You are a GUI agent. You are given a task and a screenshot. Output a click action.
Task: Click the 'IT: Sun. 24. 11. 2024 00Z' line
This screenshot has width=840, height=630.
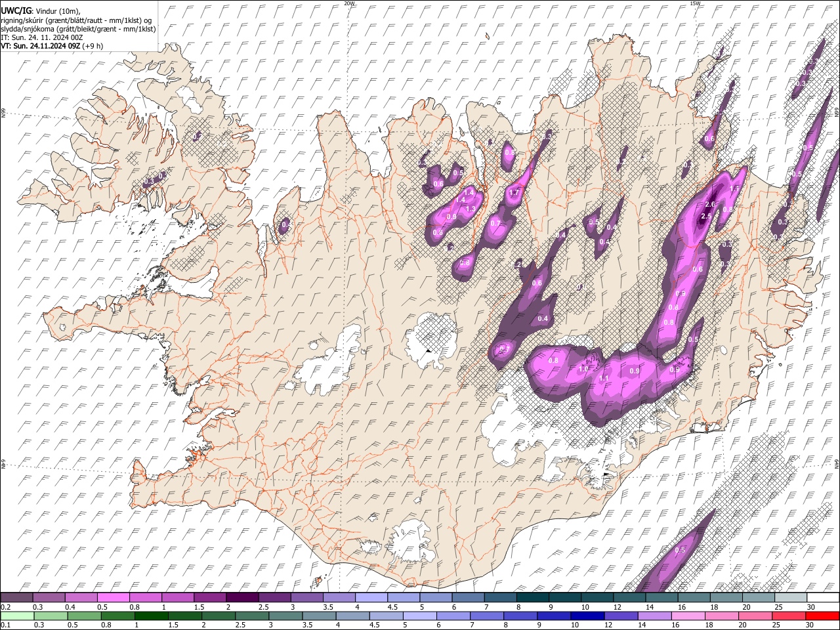tap(42, 37)
